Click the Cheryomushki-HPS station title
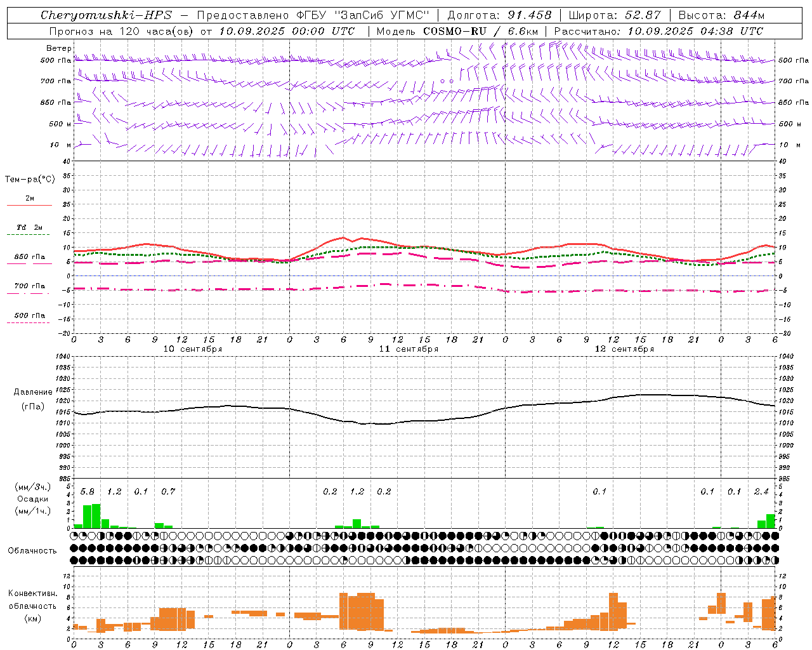Image resolution: width=812 pixels, height=650 pixels. pyautogui.click(x=106, y=15)
